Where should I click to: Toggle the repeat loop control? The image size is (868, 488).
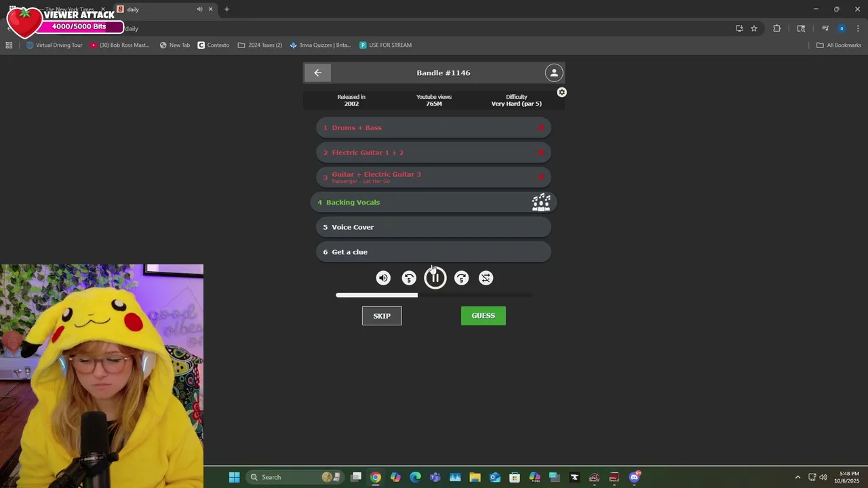(x=486, y=278)
